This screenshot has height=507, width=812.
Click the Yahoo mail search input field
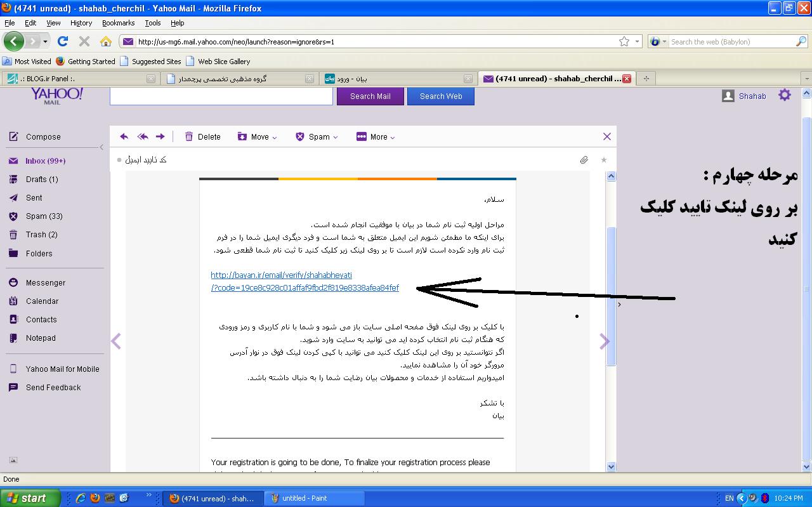(x=221, y=96)
